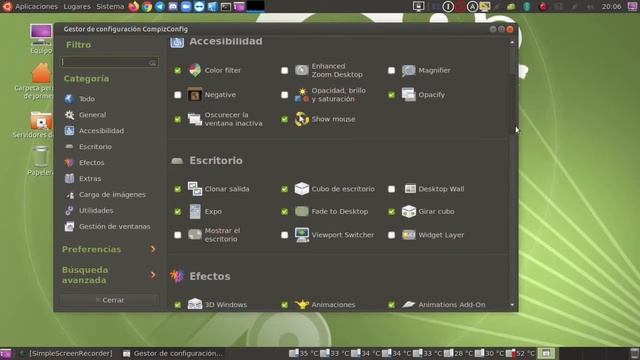The height and width of the screenshot is (360, 640).
Task: Launch Chrome from the top panel
Action: [147, 6]
